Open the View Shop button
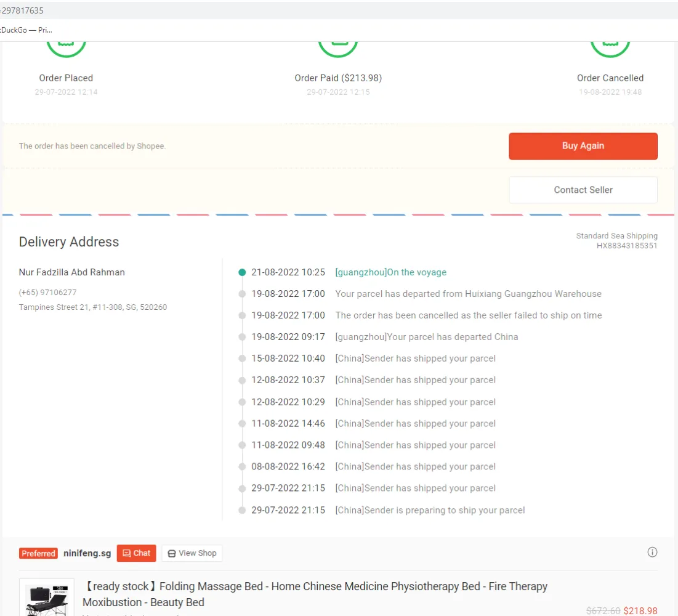Screen dimensions: 678x616 (192, 553)
